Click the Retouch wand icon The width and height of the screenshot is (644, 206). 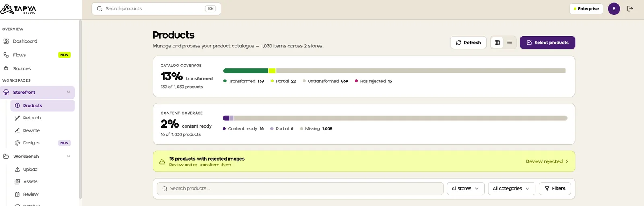(17, 118)
